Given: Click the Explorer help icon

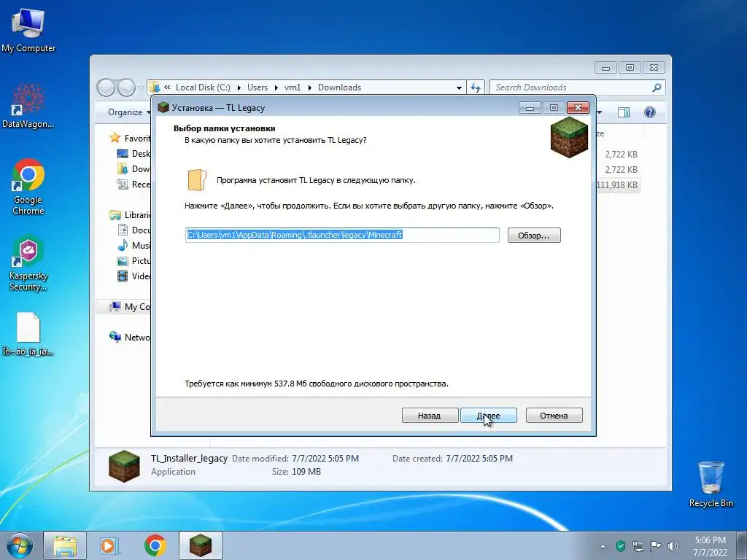Looking at the screenshot, I should (650, 112).
